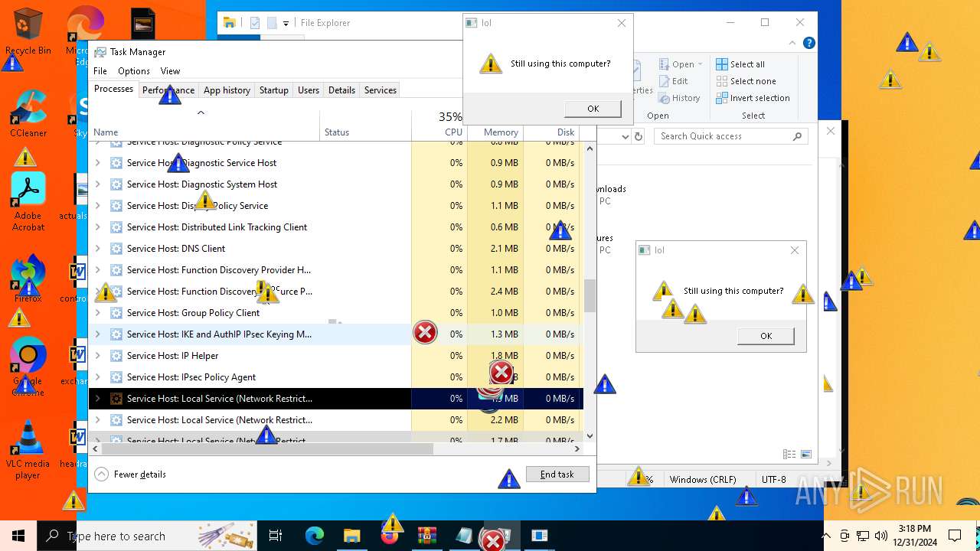Switch to the Startup tab

(x=273, y=90)
